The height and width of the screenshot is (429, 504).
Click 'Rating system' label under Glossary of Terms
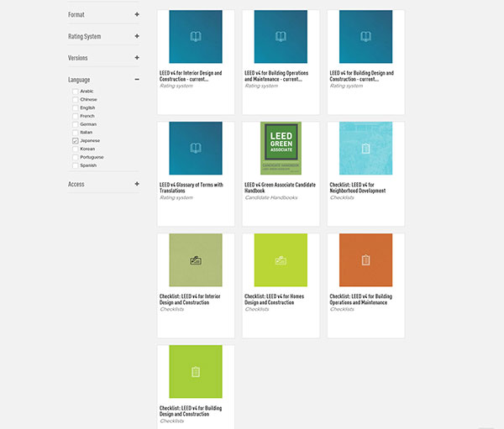[x=176, y=197]
